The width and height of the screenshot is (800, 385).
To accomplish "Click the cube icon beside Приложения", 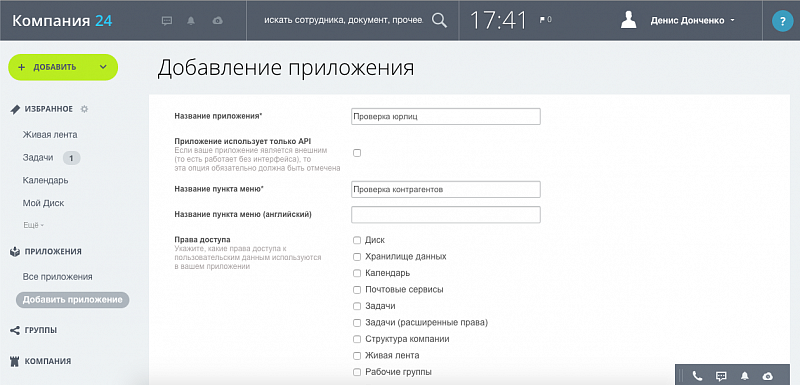I will [15, 251].
